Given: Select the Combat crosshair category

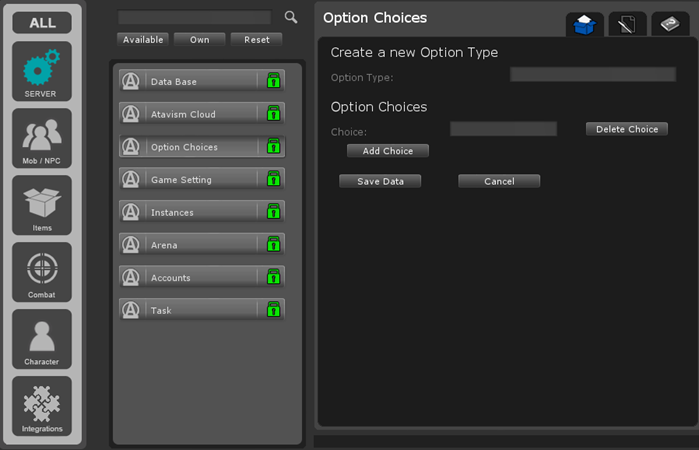Looking at the screenshot, I should (x=42, y=272).
